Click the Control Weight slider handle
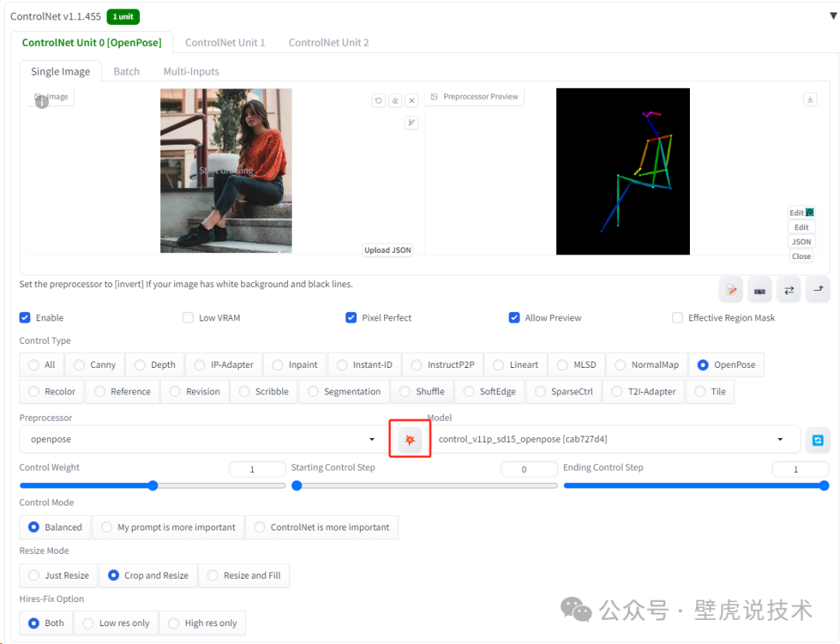The image size is (840, 644). click(x=152, y=485)
